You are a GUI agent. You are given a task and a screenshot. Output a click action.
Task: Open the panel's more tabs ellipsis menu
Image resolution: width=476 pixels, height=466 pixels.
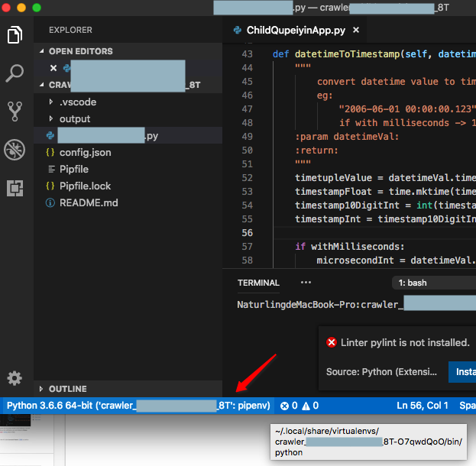point(306,283)
